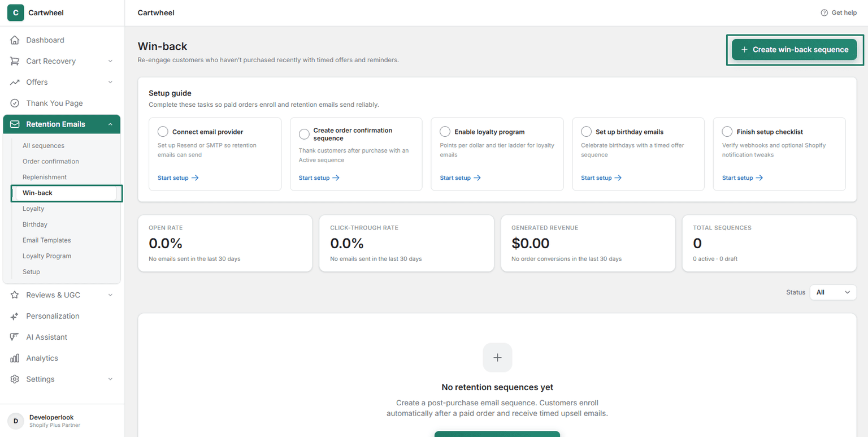The width and height of the screenshot is (868, 437).
Task: Click the Retention Emails envelope icon
Action: coord(15,124)
